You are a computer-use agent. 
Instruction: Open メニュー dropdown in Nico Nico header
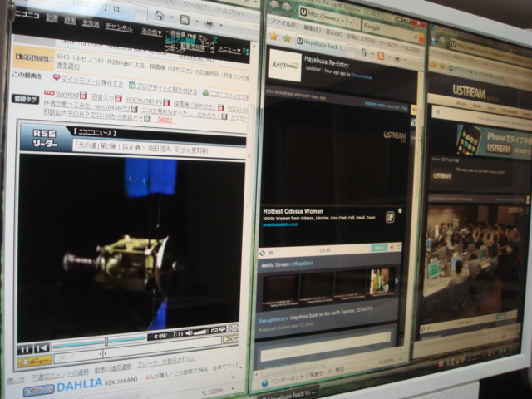[x=229, y=50]
